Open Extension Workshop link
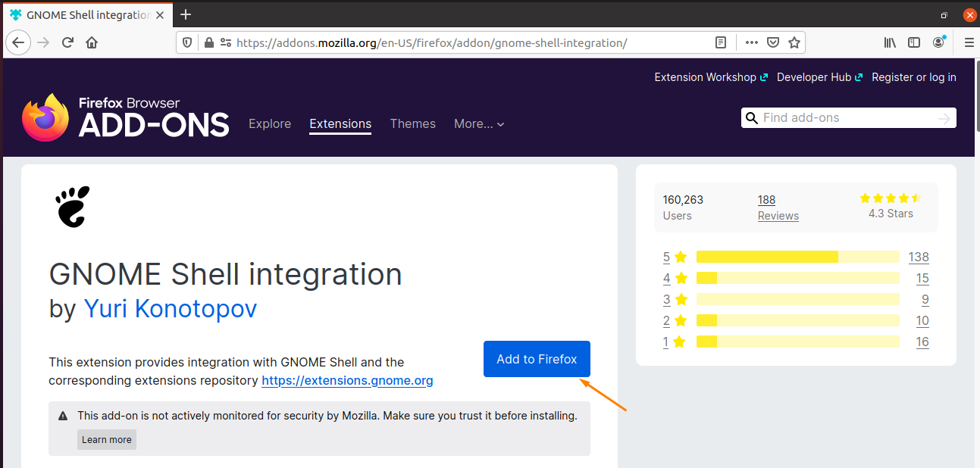This screenshot has height=468, width=980. [711, 77]
